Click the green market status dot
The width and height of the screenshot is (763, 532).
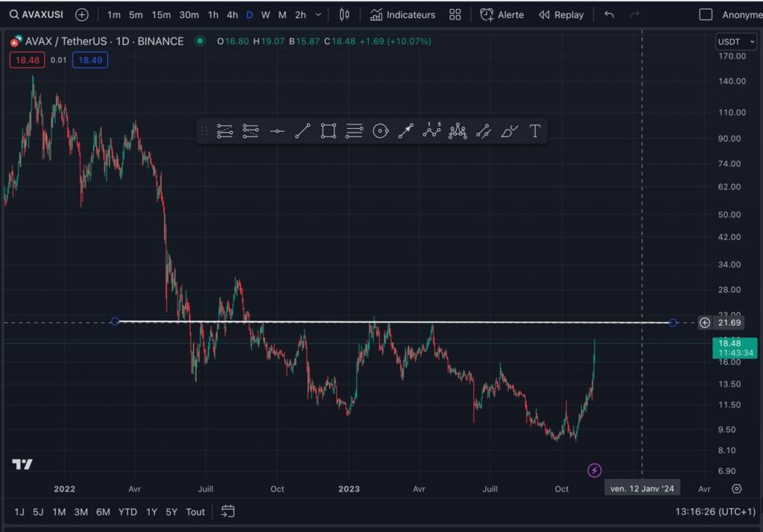click(200, 41)
